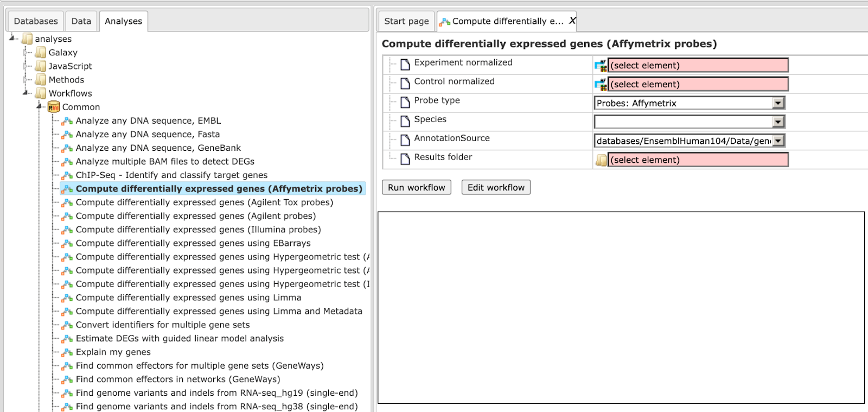Click workflow icon beside Explain my genes

(67, 352)
